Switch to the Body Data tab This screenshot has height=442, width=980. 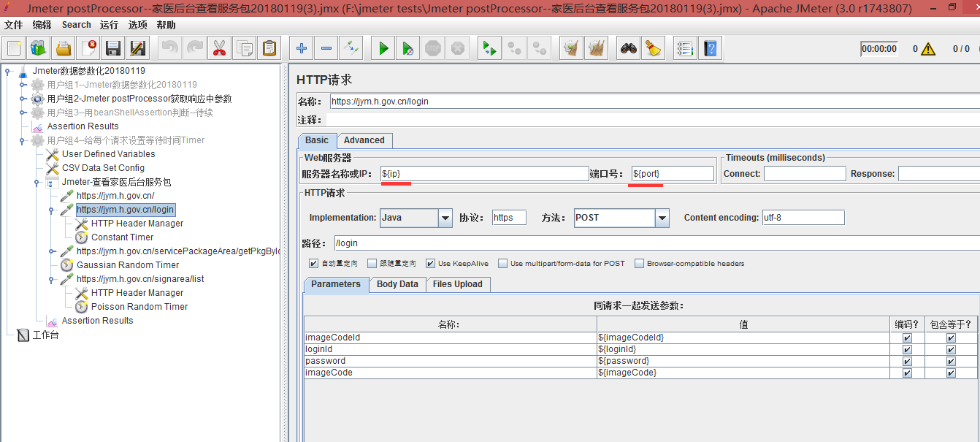pos(397,284)
